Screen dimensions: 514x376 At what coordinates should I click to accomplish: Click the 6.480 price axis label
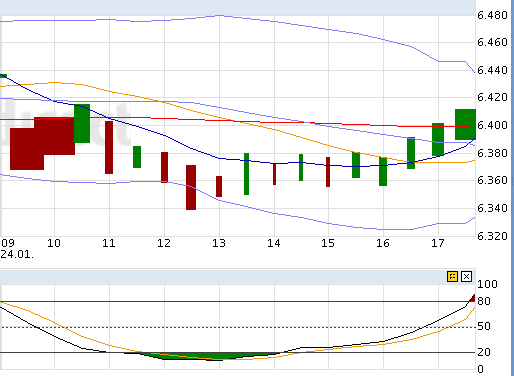[x=492, y=15]
